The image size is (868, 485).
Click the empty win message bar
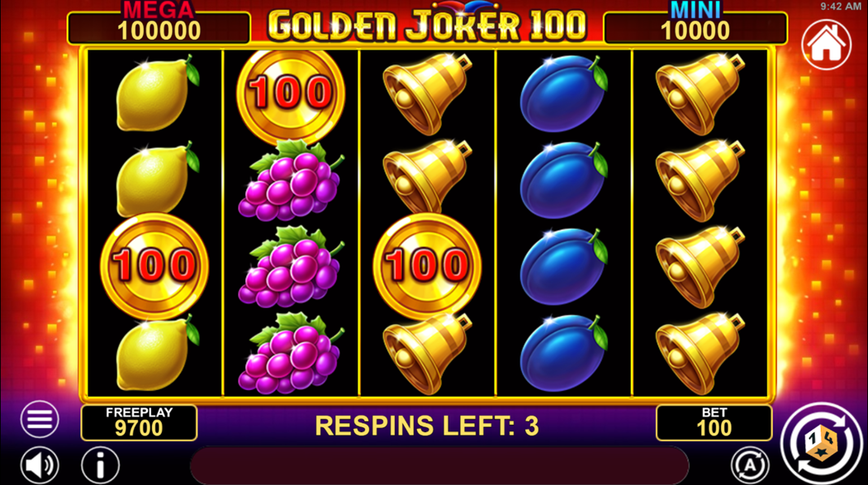[439, 465]
